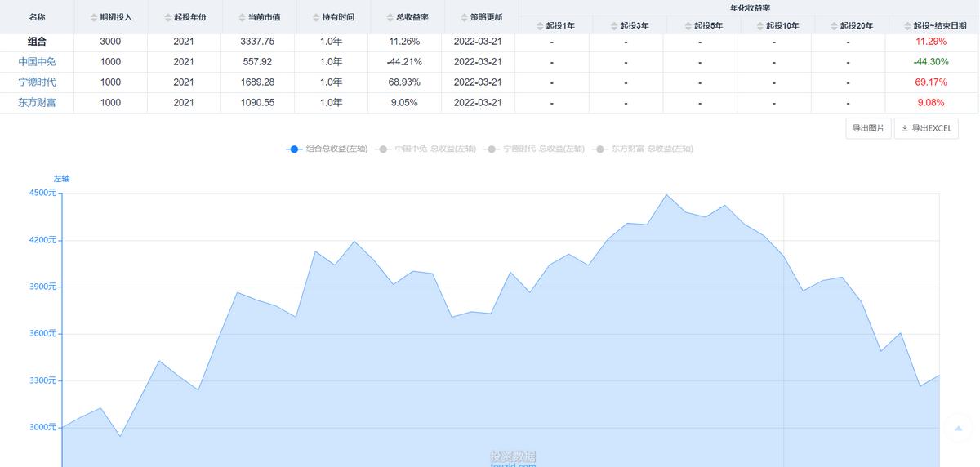Open the 中国中免 stock link
This screenshot has width=980, height=467.
point(37,61)
